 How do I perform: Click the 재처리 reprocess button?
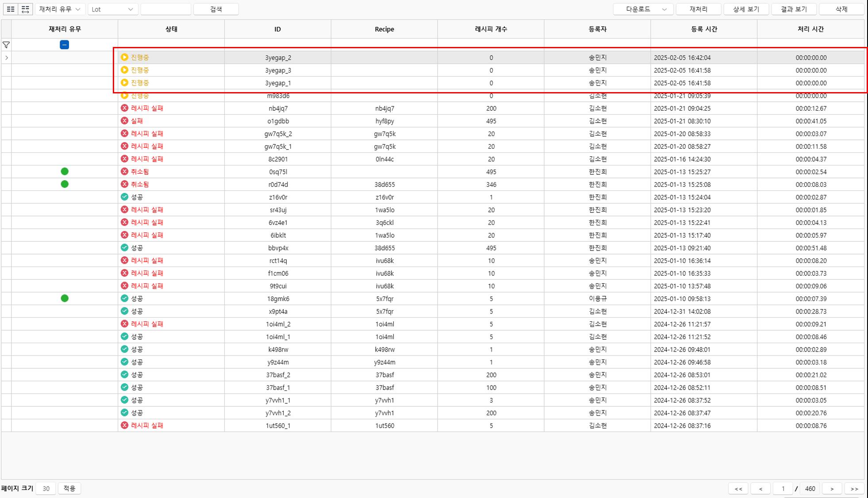tap(698, 9)
